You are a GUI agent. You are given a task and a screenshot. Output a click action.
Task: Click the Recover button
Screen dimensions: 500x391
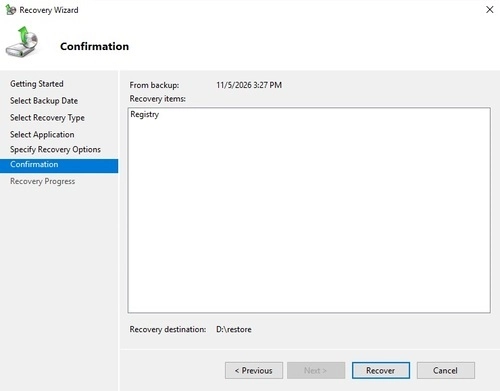tap(381, 370)
